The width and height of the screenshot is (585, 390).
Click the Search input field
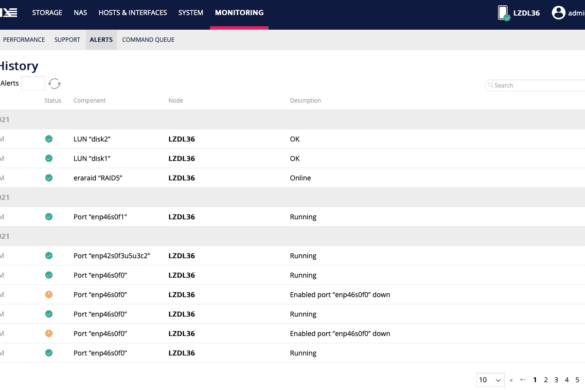[x=536, y=85]
